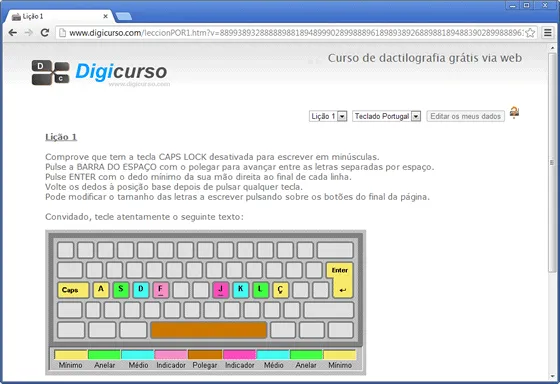The height and width of the screenshot is (384, 560).
Task: Click the page file icon in address bar
Action: tap(62, 33)
